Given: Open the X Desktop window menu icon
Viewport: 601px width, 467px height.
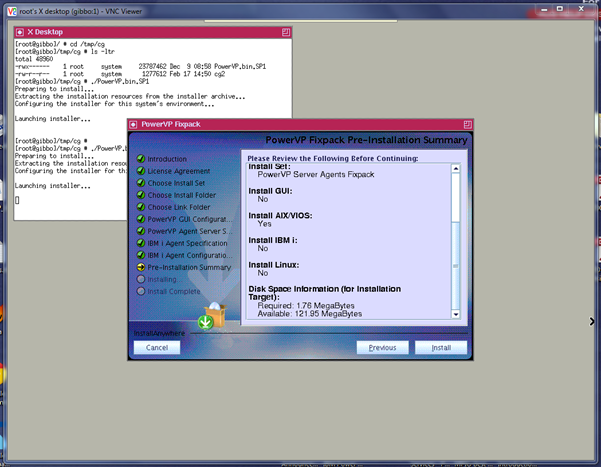Looking at the screenshot, I should click(20, 32).
